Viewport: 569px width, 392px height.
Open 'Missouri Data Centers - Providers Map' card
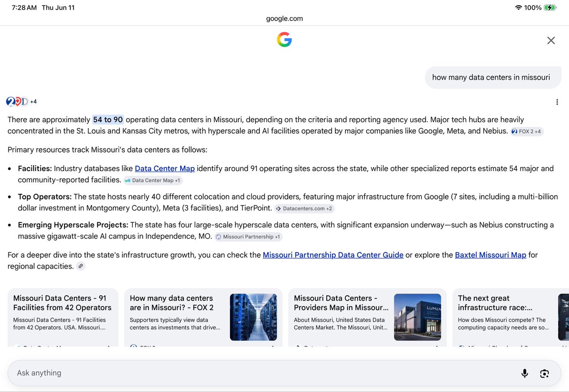[x=367, y=318]
